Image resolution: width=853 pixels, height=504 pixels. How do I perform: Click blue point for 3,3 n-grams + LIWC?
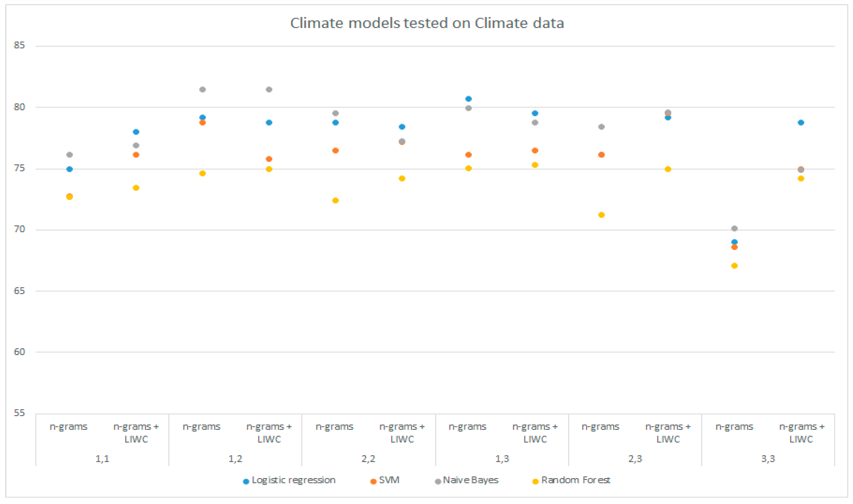[801, 123]
